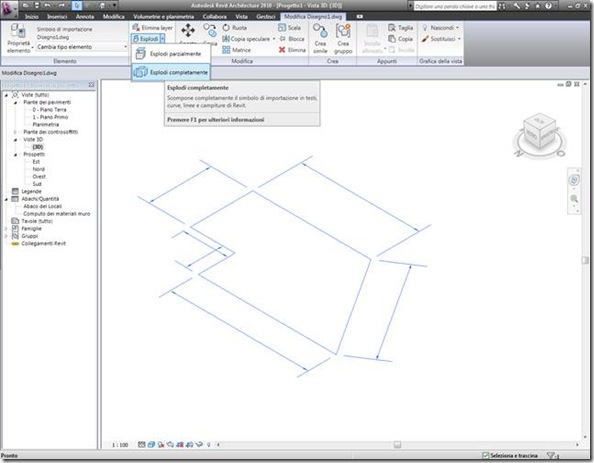Image resolution: width=594 pixels, height=463 pixels.
Task: Click the Undo arrow in quick access toolbar
Action: click(48, 6)
